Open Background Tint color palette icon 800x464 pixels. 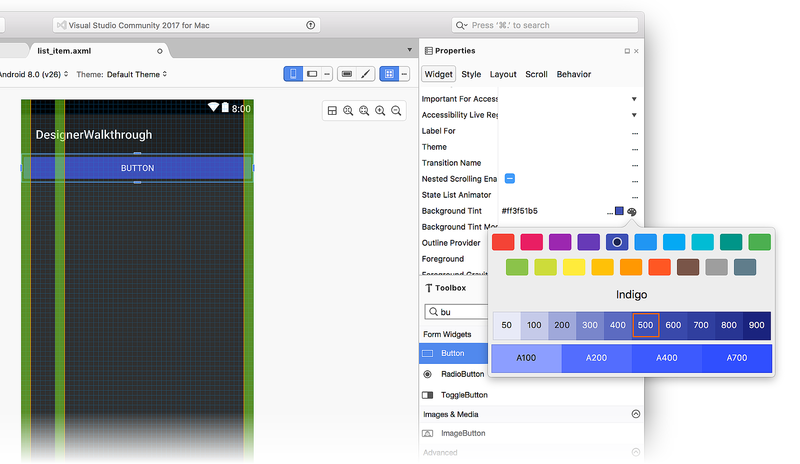(x=632, y=211)
